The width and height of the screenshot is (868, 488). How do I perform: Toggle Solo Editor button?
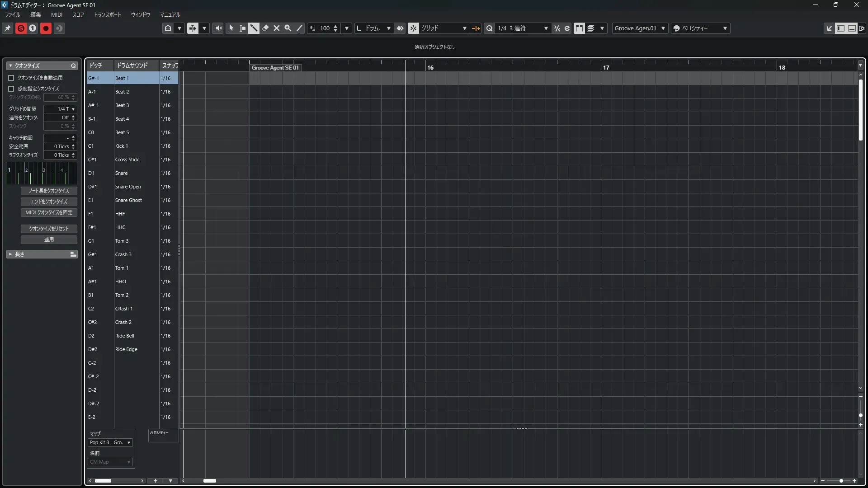tap(21, 28)
